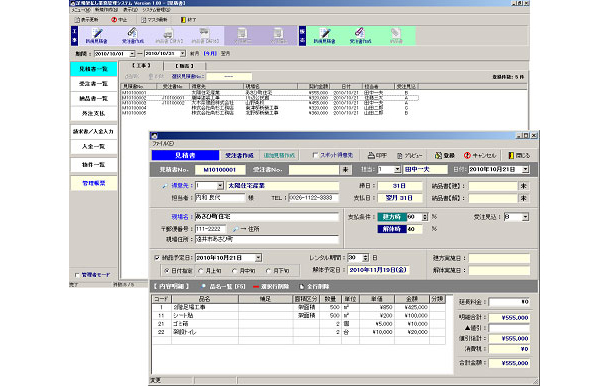Click the 終了 exit icon in main toolbar
610x386 pixels.
point(183,19)
